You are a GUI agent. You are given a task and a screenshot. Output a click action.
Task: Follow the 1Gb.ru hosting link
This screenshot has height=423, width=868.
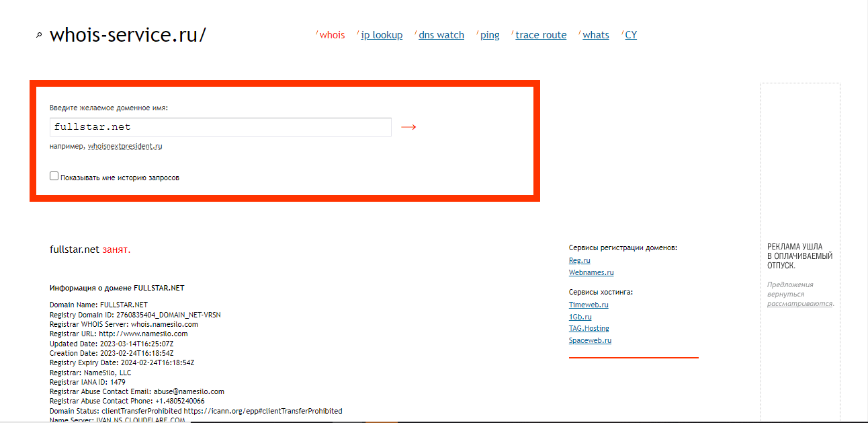(580, 317)
